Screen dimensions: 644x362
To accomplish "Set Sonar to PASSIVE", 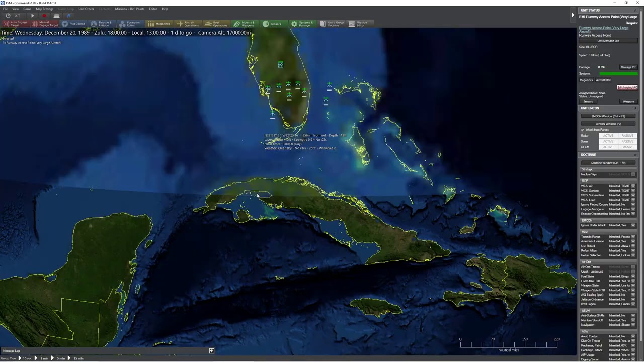I will [627, 141].
